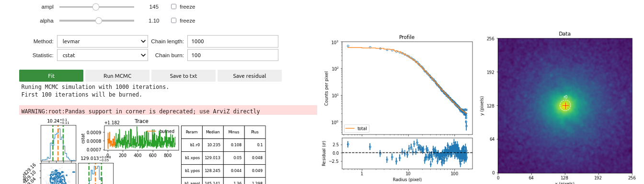Click the Save residual button
The height and width of the screenshot is (184, 644).
(250, 76)
